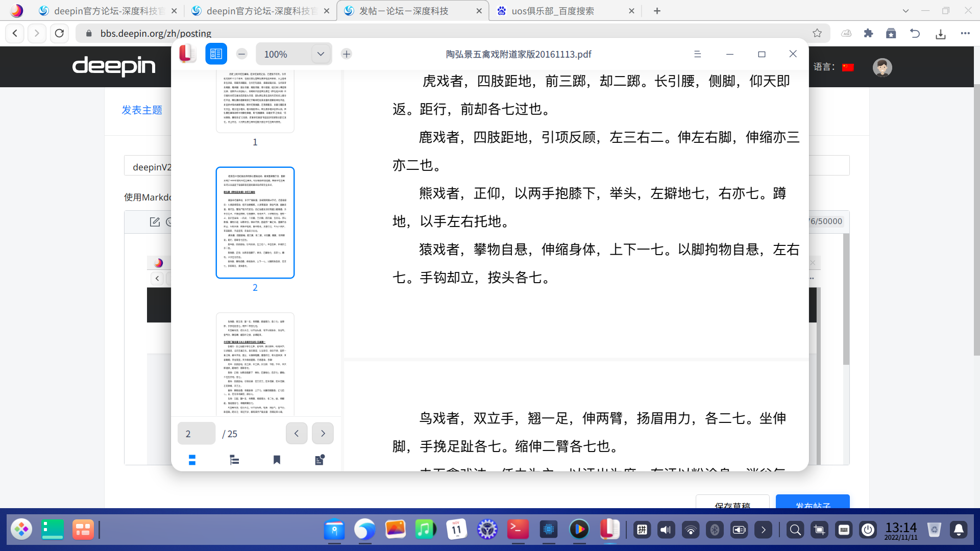Image resolution: width=980 pixels, height=551 pixels.
Task: Open the browser downloads icon
Action: tap(941, 33)
